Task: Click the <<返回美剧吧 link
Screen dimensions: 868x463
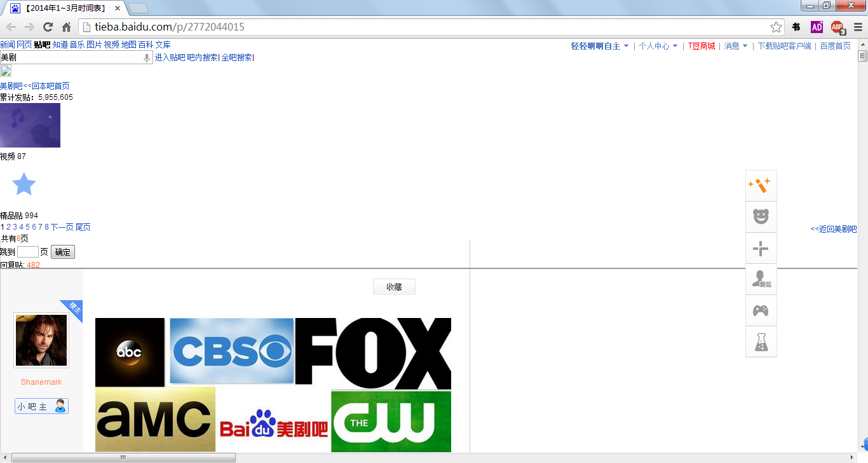Action: click(x=834, y=229)
